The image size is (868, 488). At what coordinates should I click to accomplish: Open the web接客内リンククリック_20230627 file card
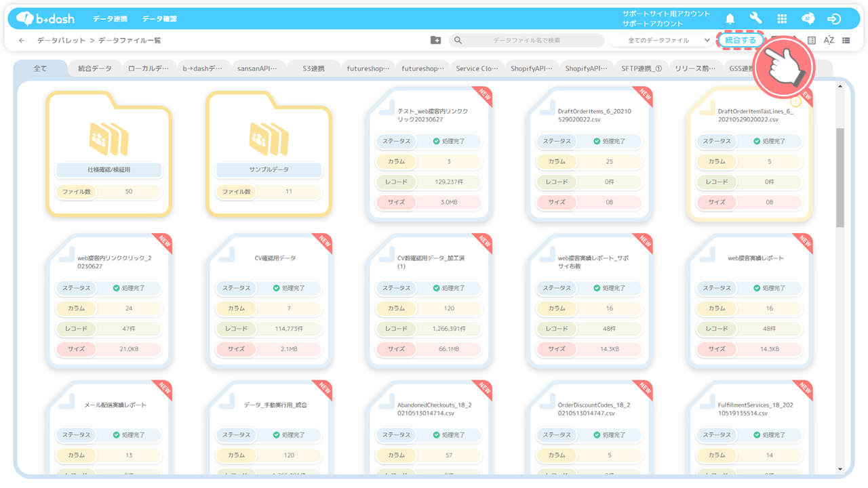pos(110,301)
